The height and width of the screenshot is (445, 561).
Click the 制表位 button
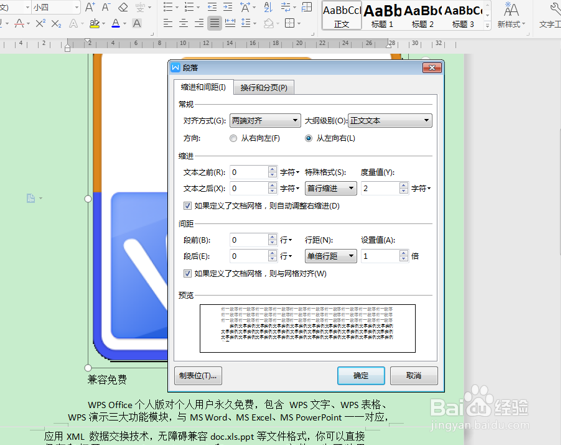198,376
